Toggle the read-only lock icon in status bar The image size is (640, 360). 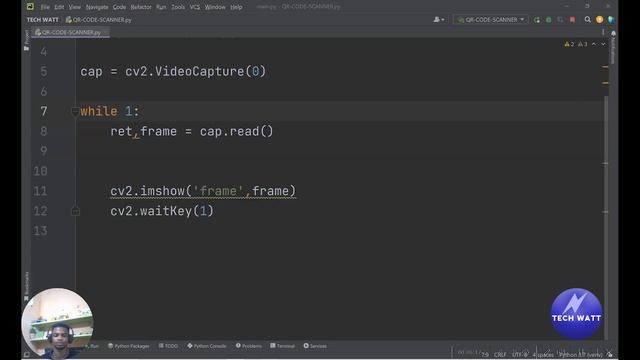tap(609, 355)
